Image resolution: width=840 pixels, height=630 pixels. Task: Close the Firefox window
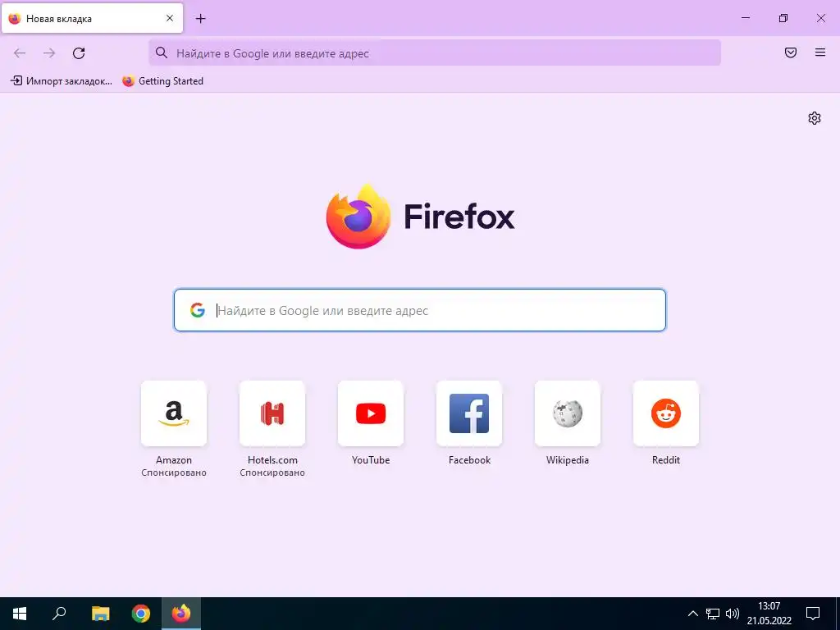pos(820,18)
